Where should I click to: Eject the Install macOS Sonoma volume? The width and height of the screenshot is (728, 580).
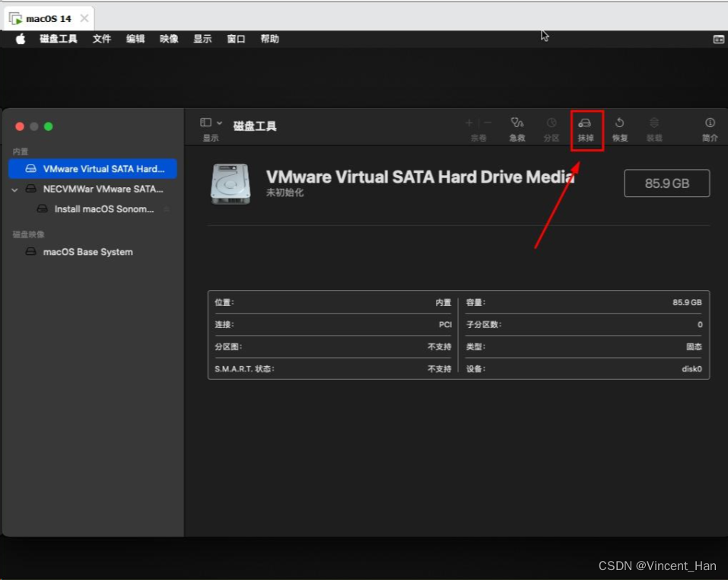(x=166, y=209)
